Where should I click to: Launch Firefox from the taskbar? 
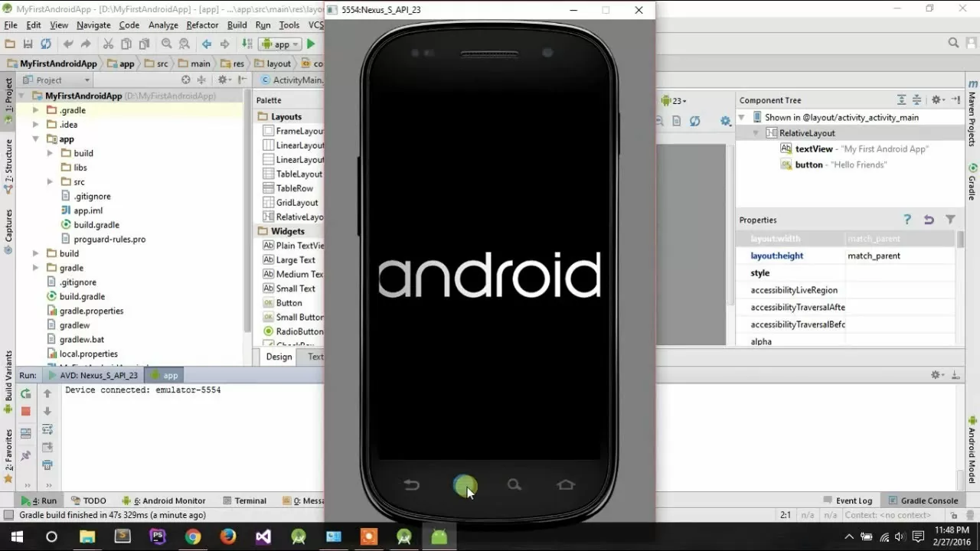click(x=227, y=536)
